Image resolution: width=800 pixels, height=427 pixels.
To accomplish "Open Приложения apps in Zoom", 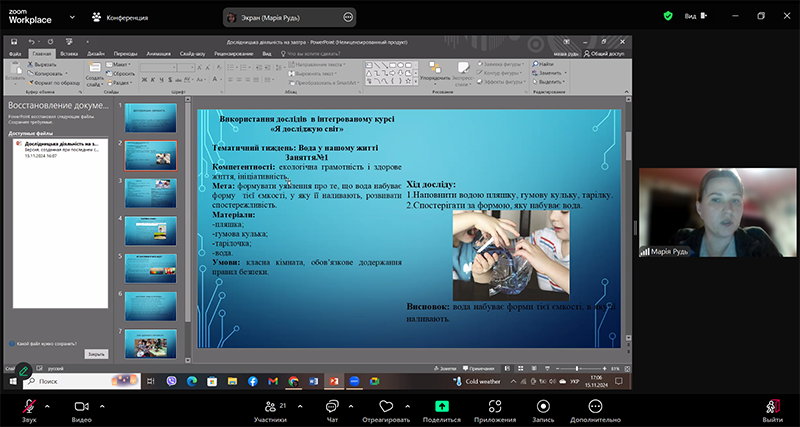I will point(494,411).
